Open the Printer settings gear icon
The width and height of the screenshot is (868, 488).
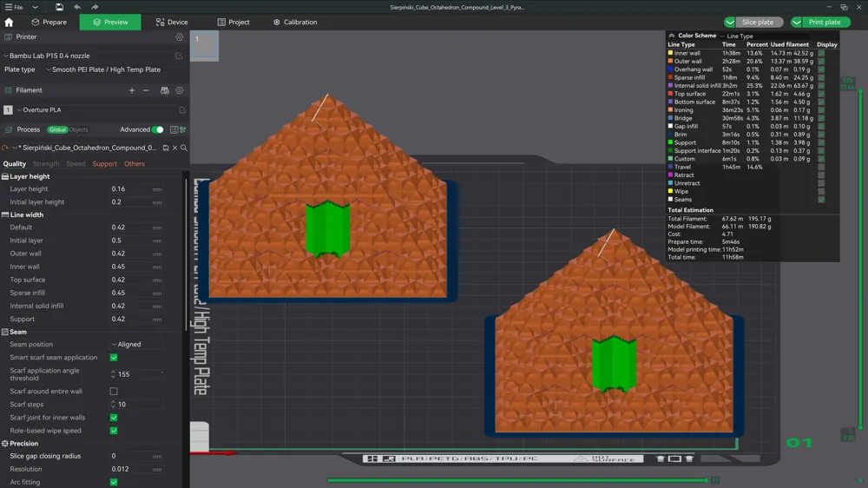click(180, 37)
